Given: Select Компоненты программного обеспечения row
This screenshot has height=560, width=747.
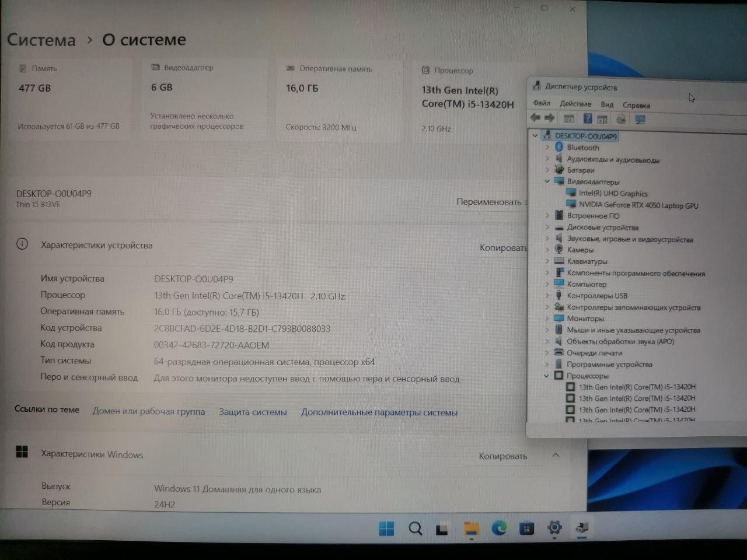Looking at the screenshot, I should click(636, 273).
